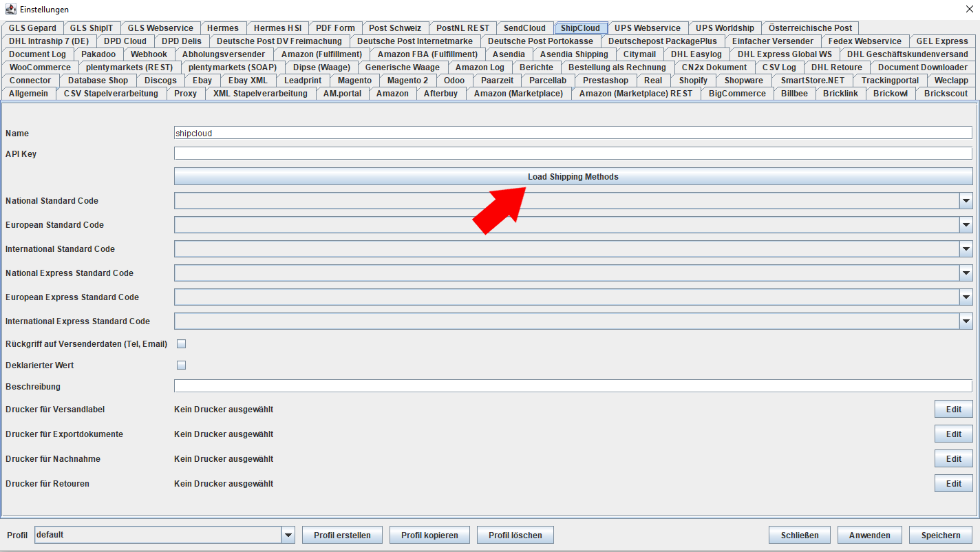Image resolution: width=980 pixels, height=552 pixels.
Task: Open the SmartStore.NET tab
Action: (812, 81)
